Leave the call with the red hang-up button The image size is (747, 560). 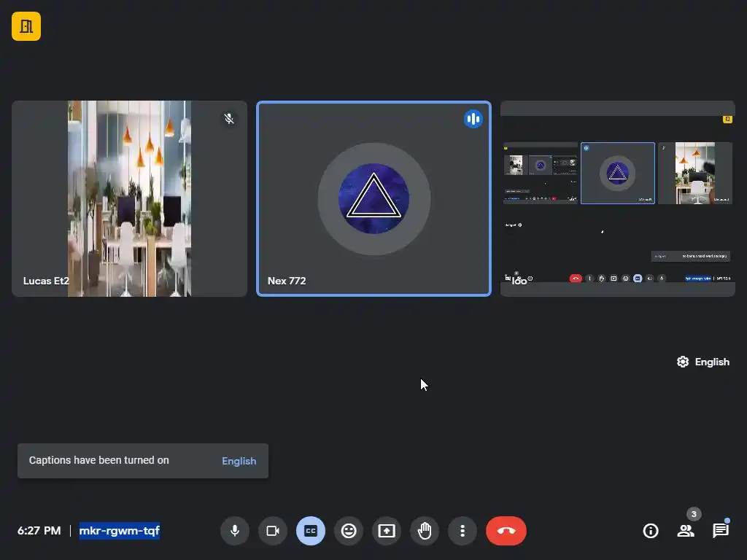coord(506,531)
